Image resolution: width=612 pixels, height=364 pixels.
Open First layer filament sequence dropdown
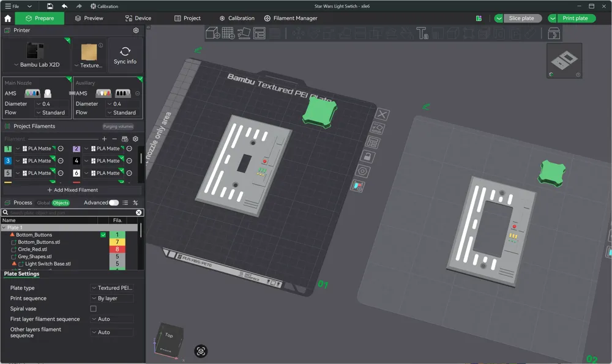coord(111,319)
